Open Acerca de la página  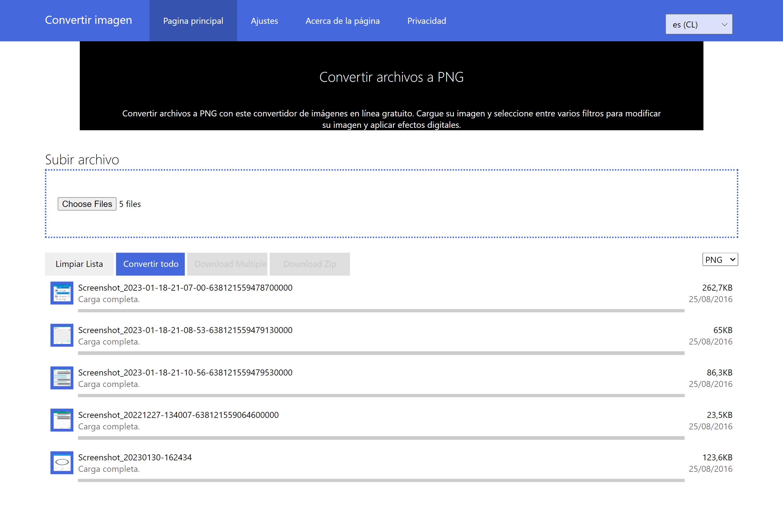pyautogui.click(x=342, y=21)
